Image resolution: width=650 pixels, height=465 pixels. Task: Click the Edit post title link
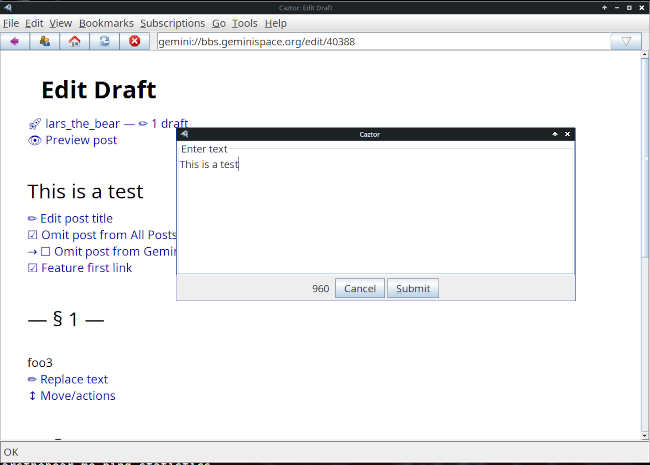[x=76, y=218]
